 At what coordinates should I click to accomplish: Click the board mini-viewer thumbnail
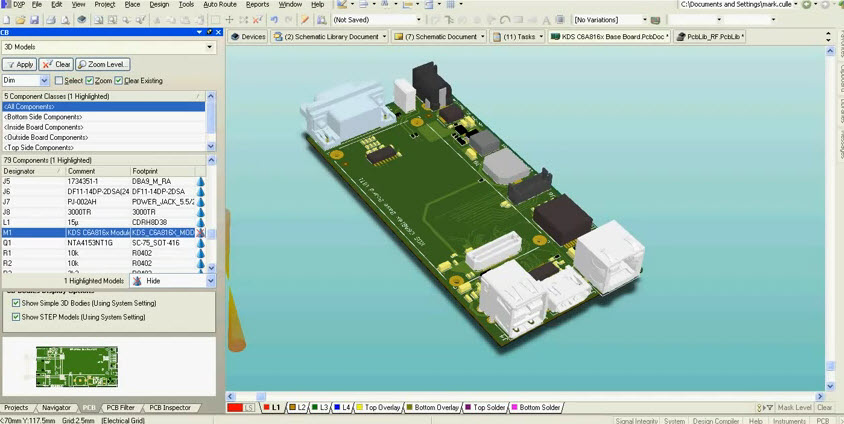(77, 366)
